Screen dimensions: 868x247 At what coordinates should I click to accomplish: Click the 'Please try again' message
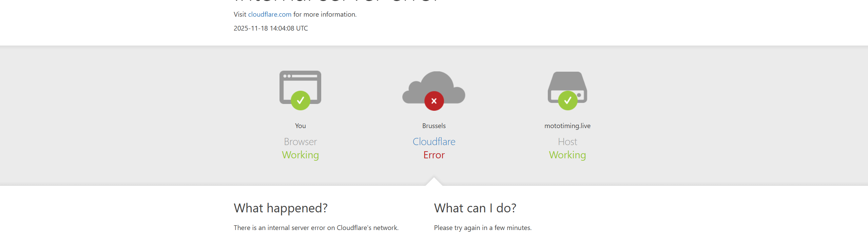click(483, 228)
